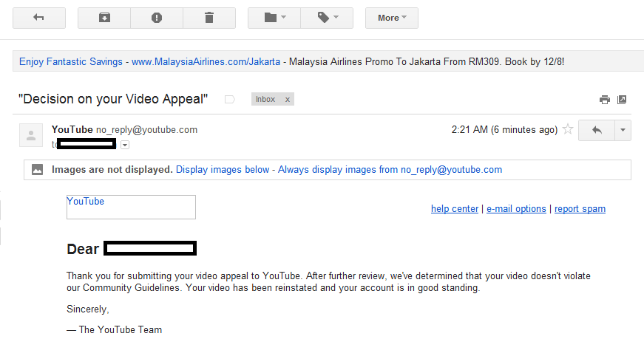
Task: Remove the Inbox label with x
Action: click(x=288, y=99)
